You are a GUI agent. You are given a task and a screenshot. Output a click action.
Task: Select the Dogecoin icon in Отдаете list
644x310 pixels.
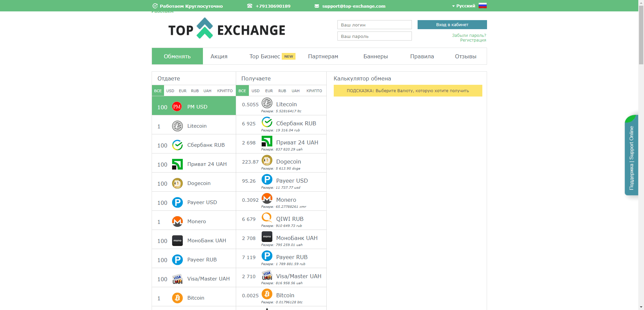[x=177, y=183]
